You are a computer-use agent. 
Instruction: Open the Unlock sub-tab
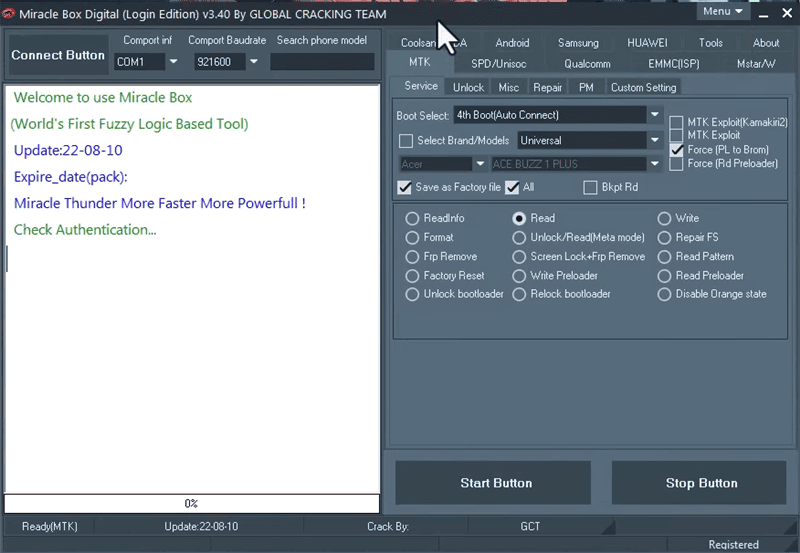[x=468, y=87]
